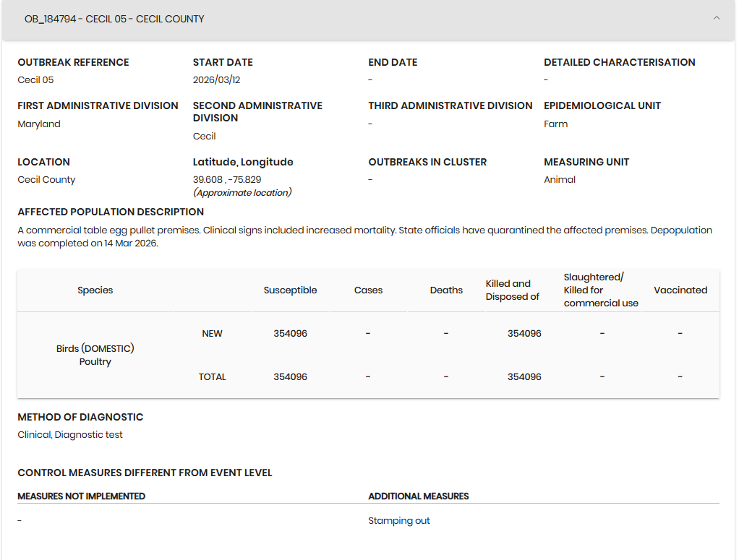Viewport: 739px width, 560px height.
Task: Click the Vaccinated column header
Action: tap(680, 290)
